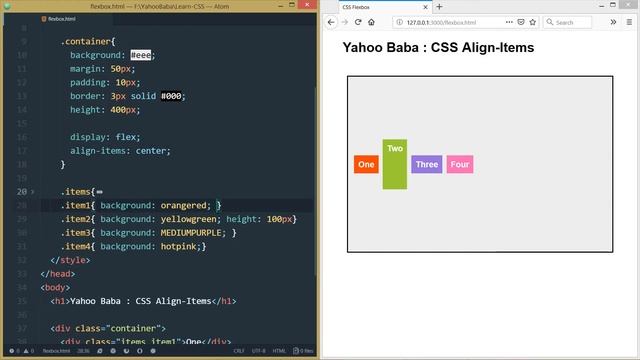Click the third round status bar icon
Viewport: 640px width, 360px height.
127,351
